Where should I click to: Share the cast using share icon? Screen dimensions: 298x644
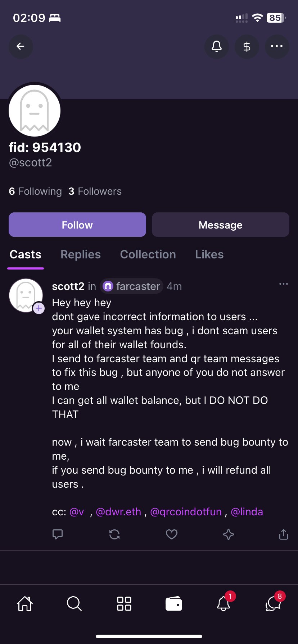pyautogui.click(x=284, y=534)
